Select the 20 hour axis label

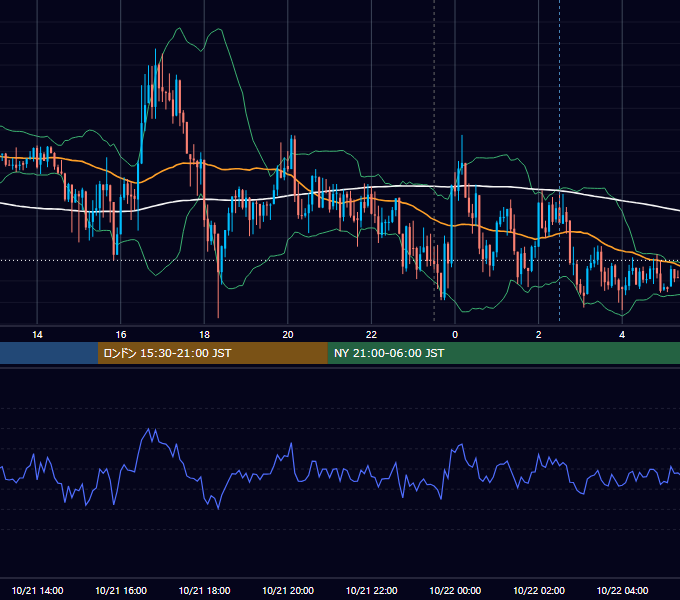(288, 335)
